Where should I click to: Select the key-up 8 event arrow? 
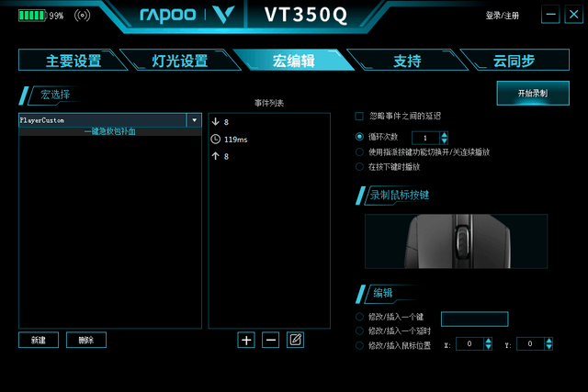215,156
